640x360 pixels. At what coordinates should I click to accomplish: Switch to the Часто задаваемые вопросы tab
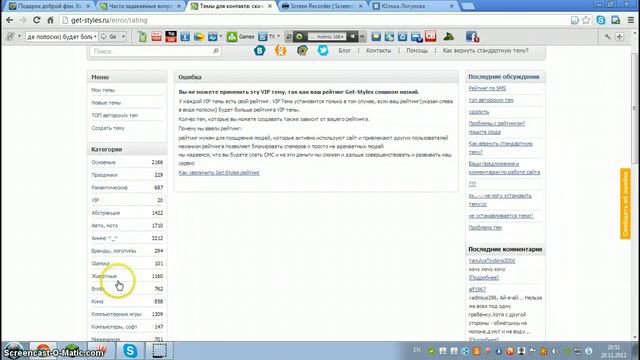click(141, 6)
